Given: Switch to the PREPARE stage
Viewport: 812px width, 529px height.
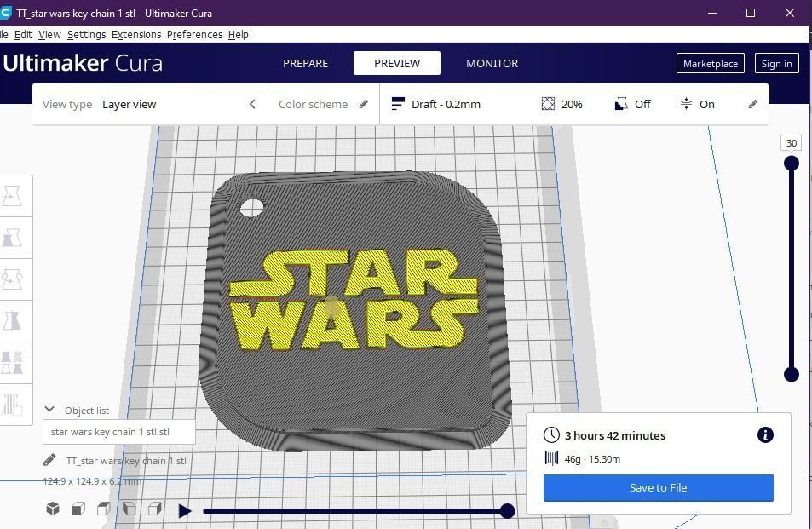Looking at the screenshot, I should pyautogui.click(x=306, y=63).
